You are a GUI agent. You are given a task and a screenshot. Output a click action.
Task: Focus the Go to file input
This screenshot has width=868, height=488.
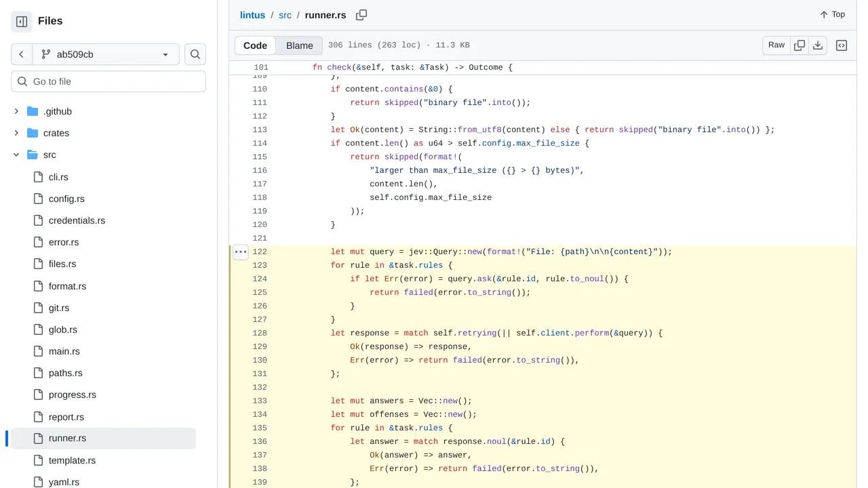coord(108,81)
